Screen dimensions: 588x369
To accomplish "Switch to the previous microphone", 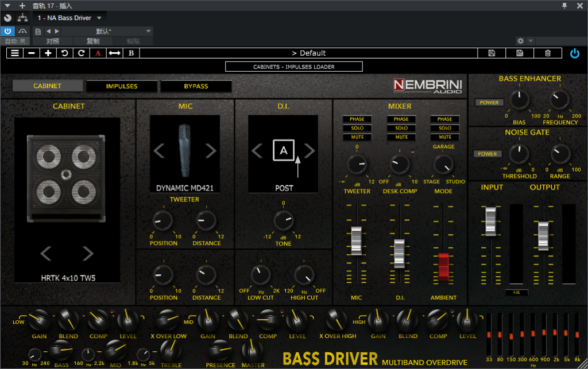I will pyautogui.click(x=159, y=150).
